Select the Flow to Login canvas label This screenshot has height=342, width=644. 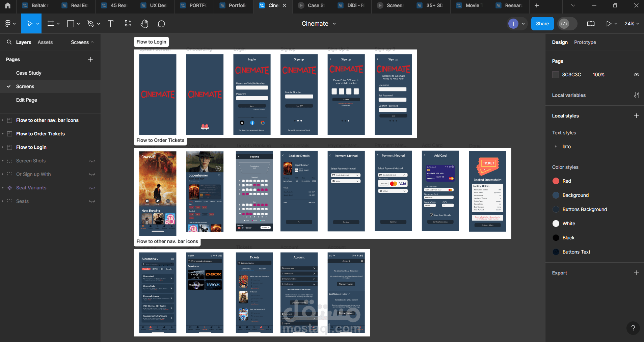coord(151,42)
